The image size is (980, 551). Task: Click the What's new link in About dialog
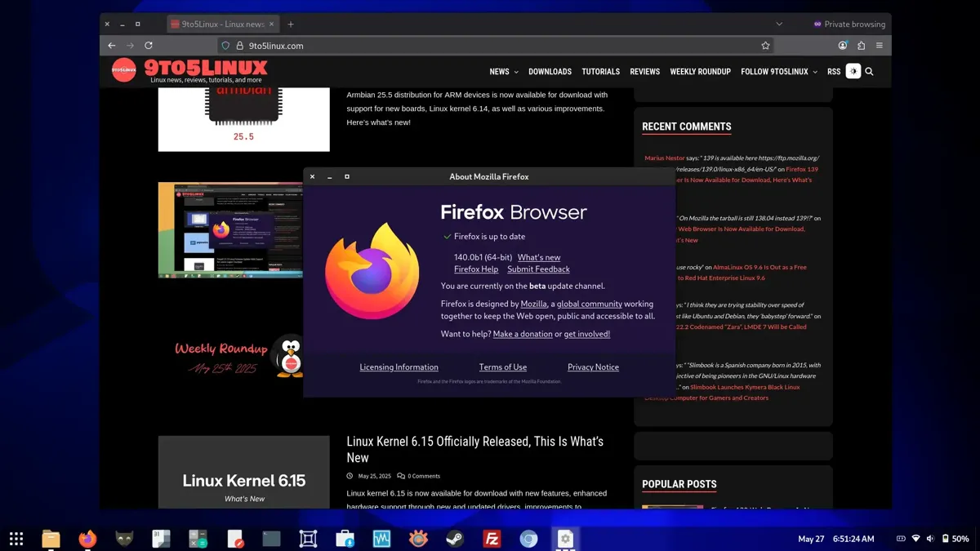pyautogui.click(x=538, y=256)
